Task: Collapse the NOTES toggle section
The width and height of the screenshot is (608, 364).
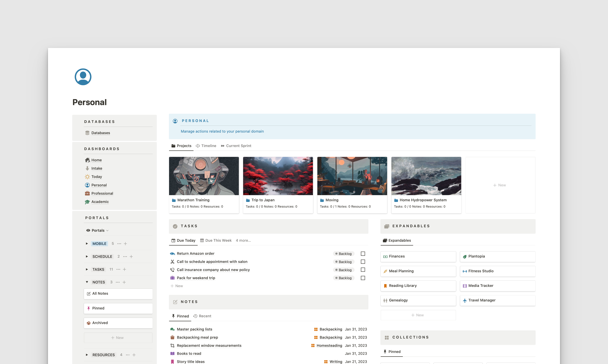Action: click(x=87, y=282)
